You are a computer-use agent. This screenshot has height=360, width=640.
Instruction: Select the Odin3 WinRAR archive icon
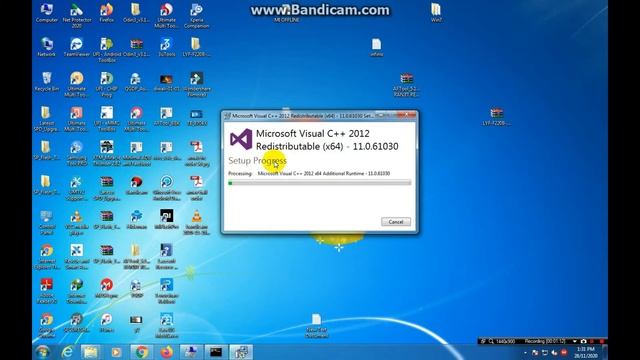click(x=136, y=47)
